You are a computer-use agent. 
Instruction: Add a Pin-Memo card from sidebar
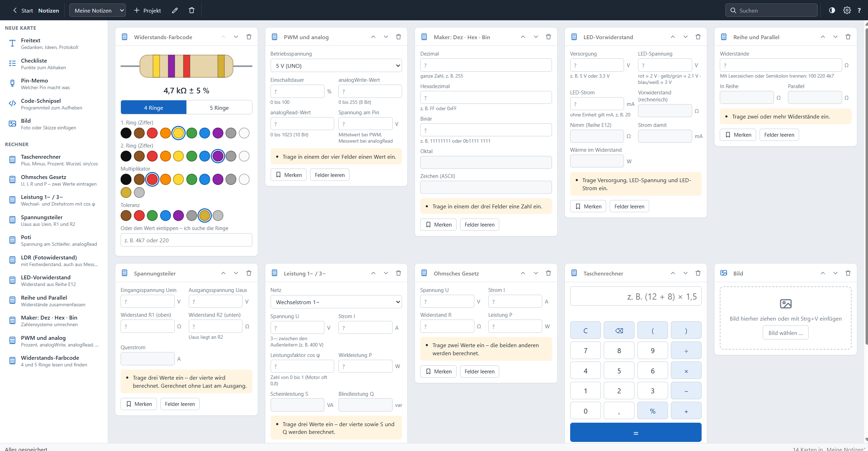tap(54, 84)
